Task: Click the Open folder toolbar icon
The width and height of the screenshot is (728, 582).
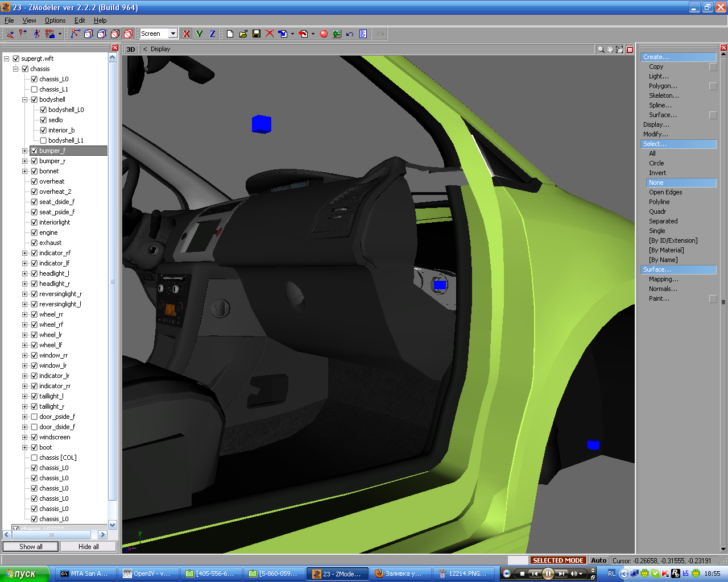Action: 243,34
